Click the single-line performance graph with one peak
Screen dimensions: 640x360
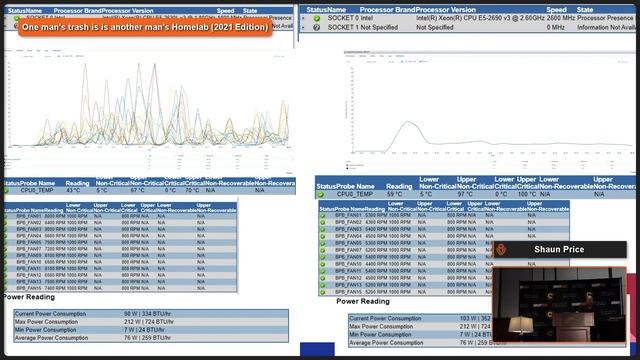tap(492, 110)
